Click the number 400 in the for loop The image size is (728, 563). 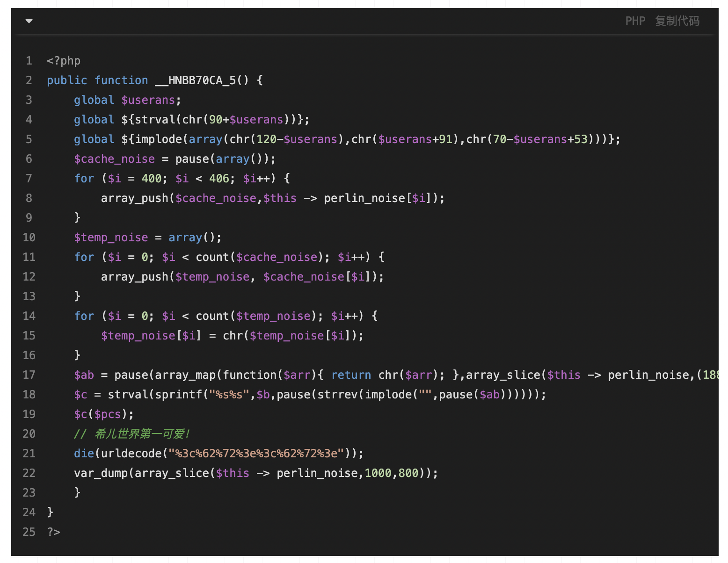(151, 179)
